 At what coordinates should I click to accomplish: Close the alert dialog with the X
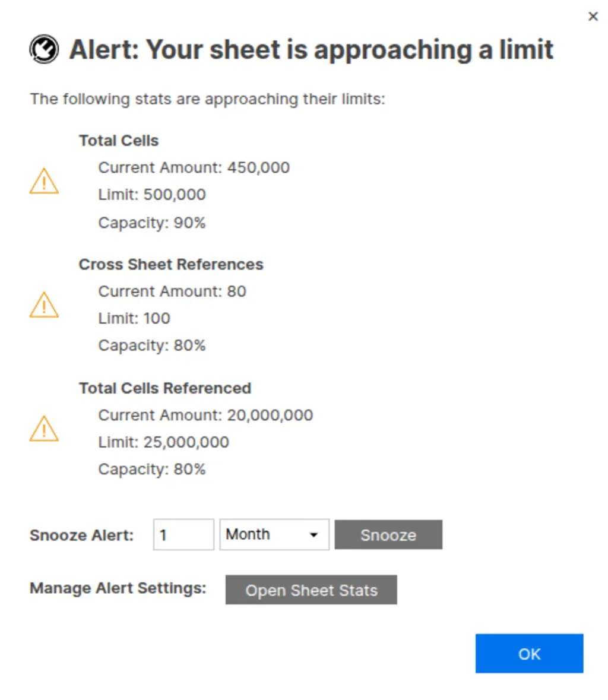[593, 17]
